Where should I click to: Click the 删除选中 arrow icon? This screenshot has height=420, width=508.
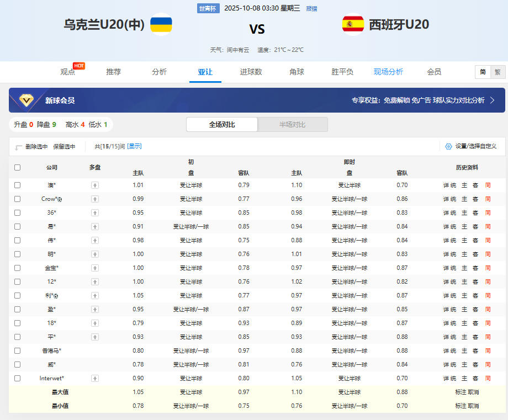click(18, 147)
